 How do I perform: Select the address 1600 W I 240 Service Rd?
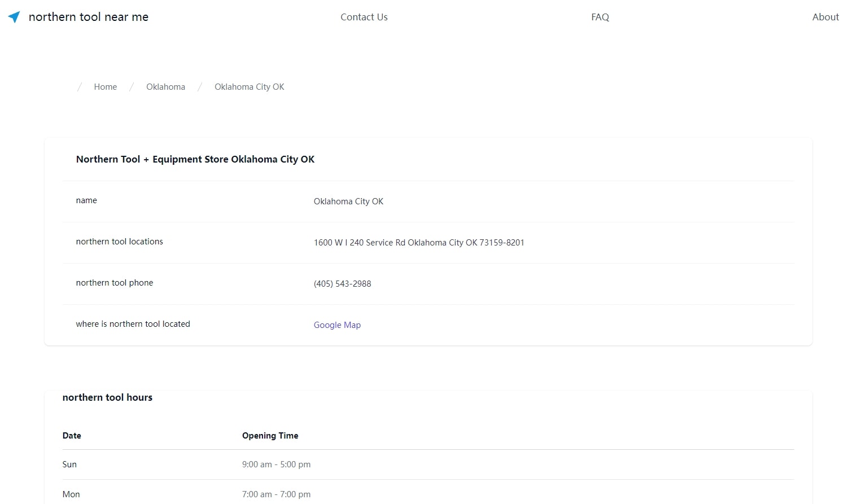(419, 243)
